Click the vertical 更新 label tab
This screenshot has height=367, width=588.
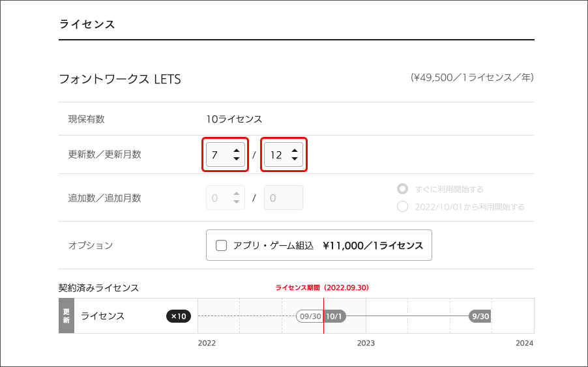66,316
